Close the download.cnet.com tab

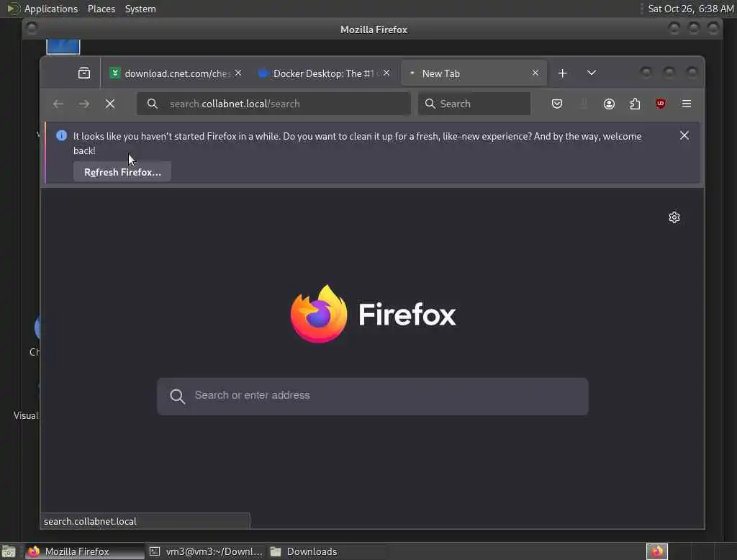(238, 73)
